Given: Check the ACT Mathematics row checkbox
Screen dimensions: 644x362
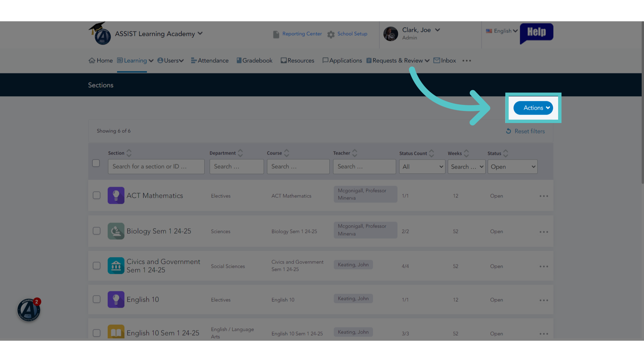Looking at the screenshot, I should click(97, 195).
